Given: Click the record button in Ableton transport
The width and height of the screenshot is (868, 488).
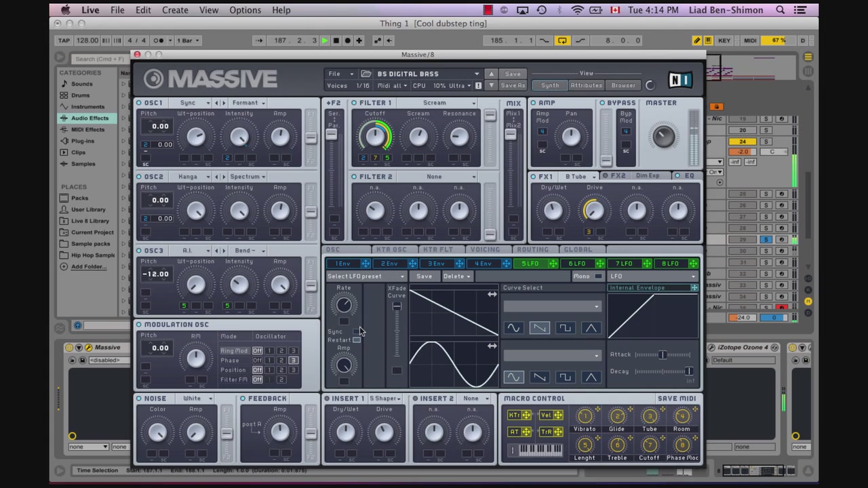Looking at the screenshot, I should pos(347,41).
